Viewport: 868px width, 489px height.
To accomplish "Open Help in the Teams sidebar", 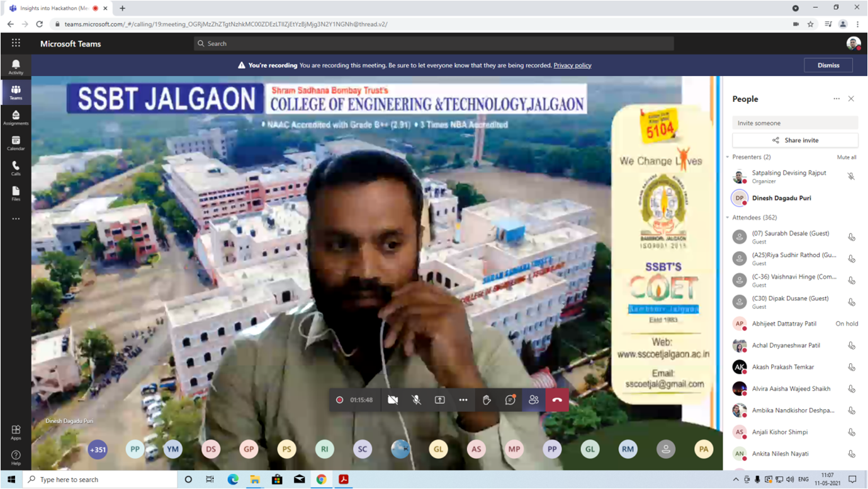I will pos(16,458).
